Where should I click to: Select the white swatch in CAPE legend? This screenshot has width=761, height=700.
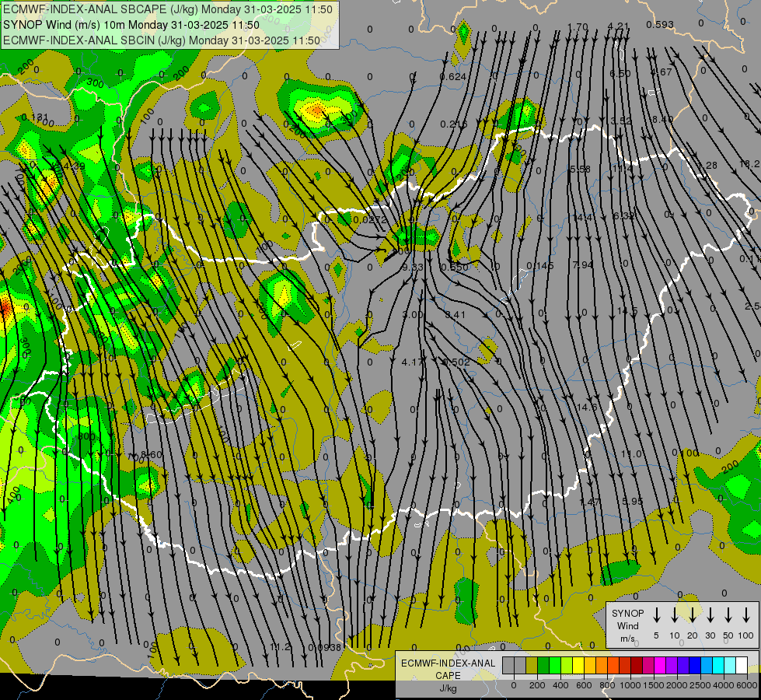(x=741, y=666)
